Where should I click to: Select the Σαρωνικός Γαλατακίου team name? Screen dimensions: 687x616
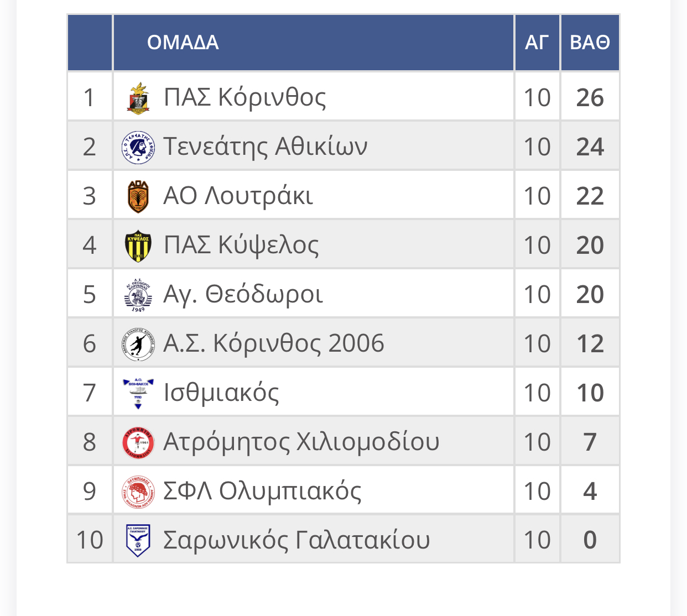[296, 540]
